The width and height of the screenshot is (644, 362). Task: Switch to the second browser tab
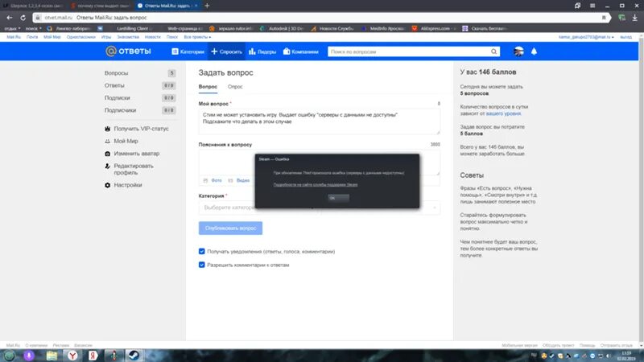pyautogui.click(x=101, y=6)
